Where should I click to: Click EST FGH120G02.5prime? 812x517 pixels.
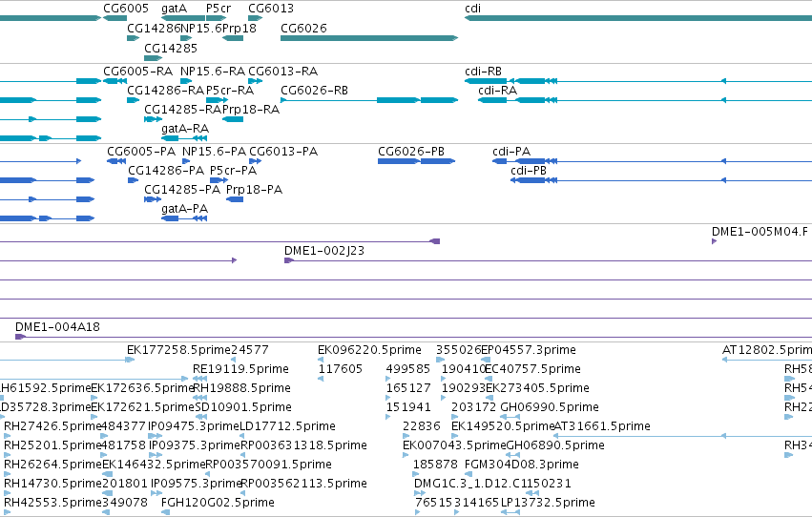tap(218, 503)
